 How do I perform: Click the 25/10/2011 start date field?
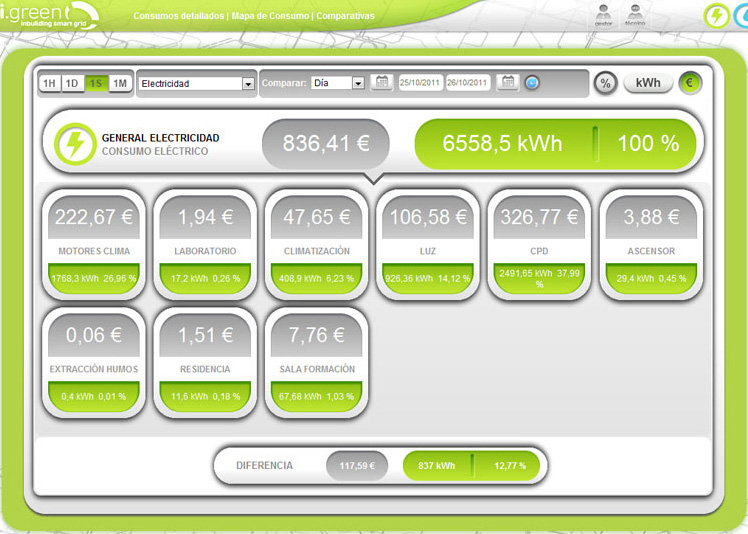tap(420, 84)
